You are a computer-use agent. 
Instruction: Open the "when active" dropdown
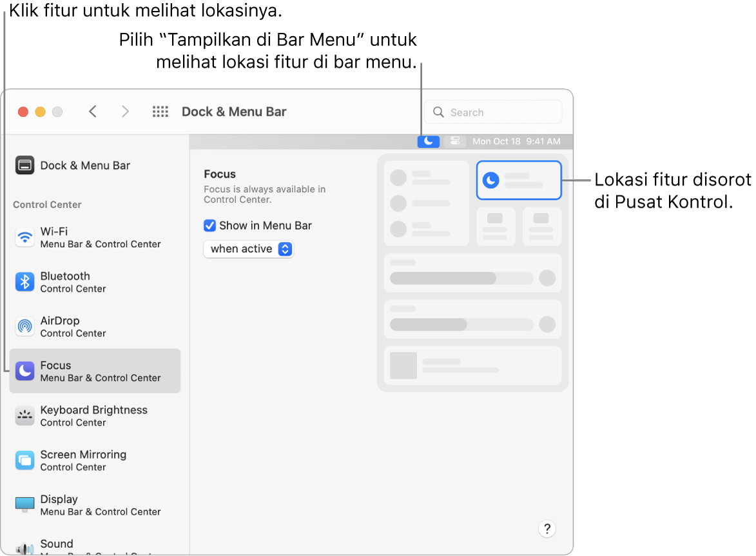249,248
